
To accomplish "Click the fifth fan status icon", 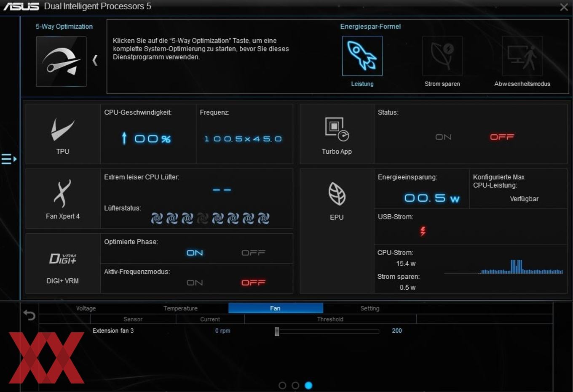I will click(x=218, y=218).
